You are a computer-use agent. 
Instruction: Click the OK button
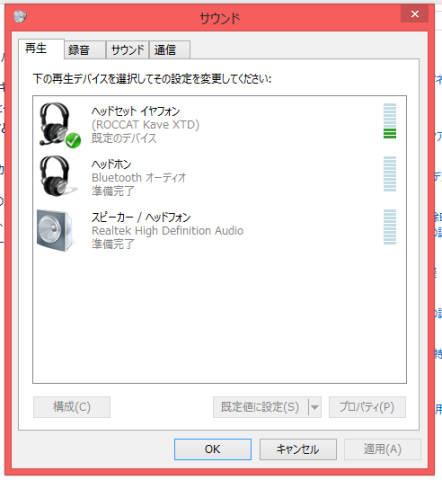pyautogui.click(x=213, y=449)
